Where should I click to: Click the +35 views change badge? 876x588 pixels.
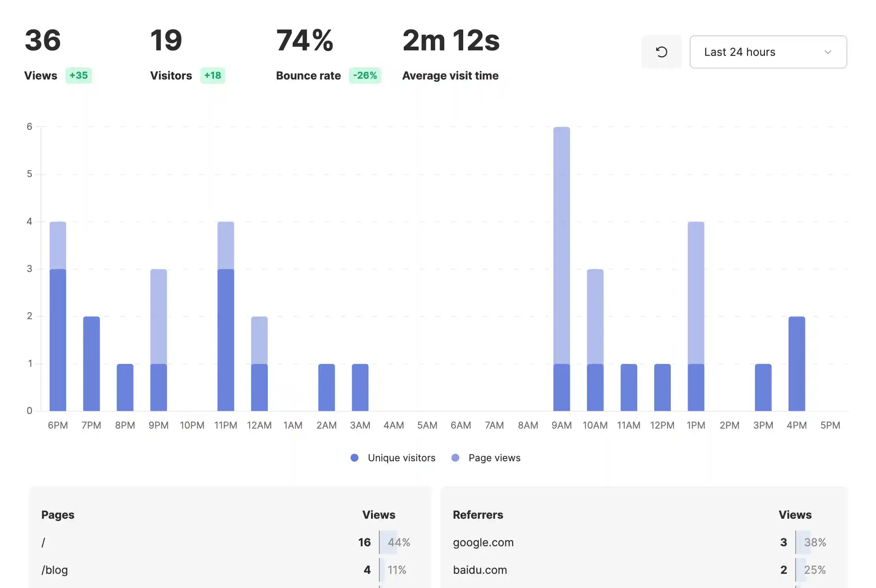(x=78, y=75)
